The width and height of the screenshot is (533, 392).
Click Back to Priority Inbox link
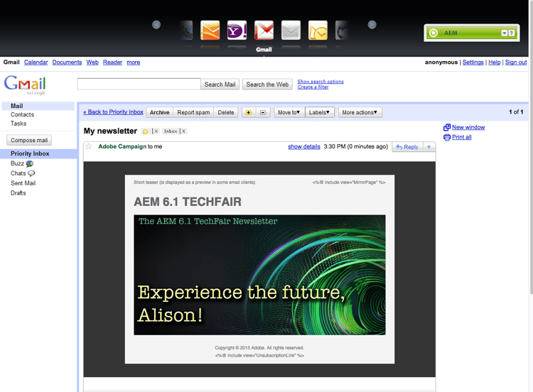click(x=113, y=112)
